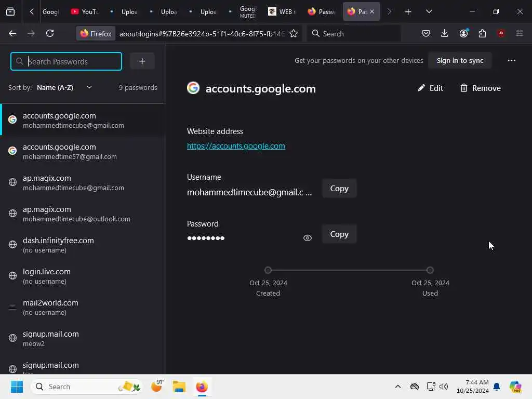
Task: Select accounts.google.com mohammedtime57@gmail.com entry
Action: (83, 151)
